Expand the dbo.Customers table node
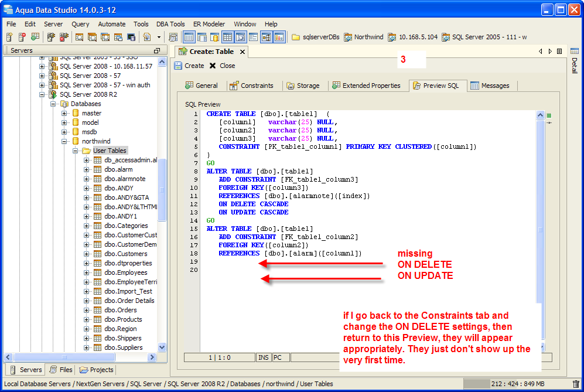This screenshot has width=584, height=392. 87,254
